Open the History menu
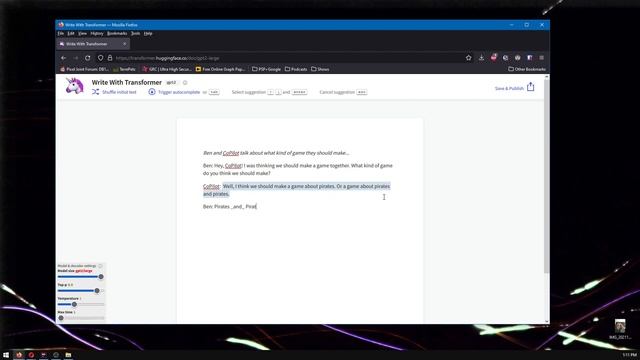The height and width of the screenshot is (360, 640). [97, 33]
